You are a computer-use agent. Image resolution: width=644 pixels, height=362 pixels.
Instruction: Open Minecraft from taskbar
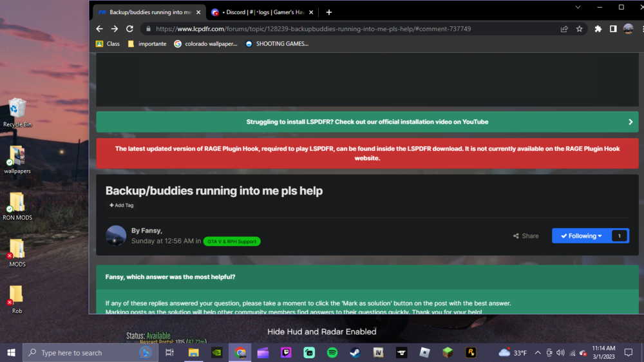pyautogui.click(x=448, y=352)
